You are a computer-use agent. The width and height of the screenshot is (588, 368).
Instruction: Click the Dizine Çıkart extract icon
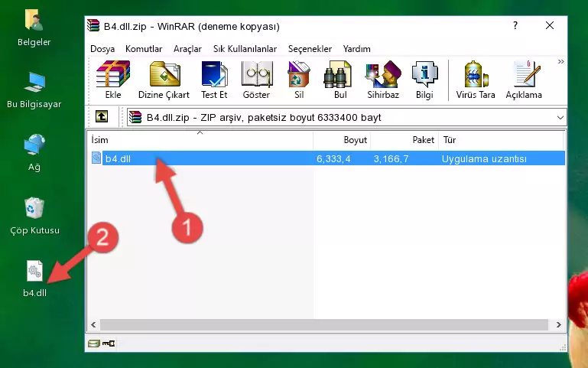164,80
